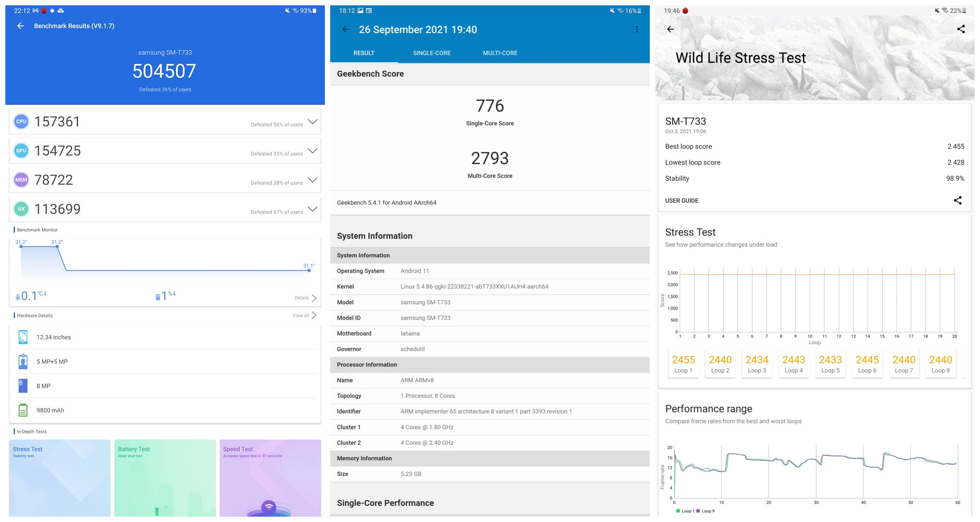Screen dimensions: 980x522
Task: Open the Stress Test in-depth card
Action: point(60,478)
